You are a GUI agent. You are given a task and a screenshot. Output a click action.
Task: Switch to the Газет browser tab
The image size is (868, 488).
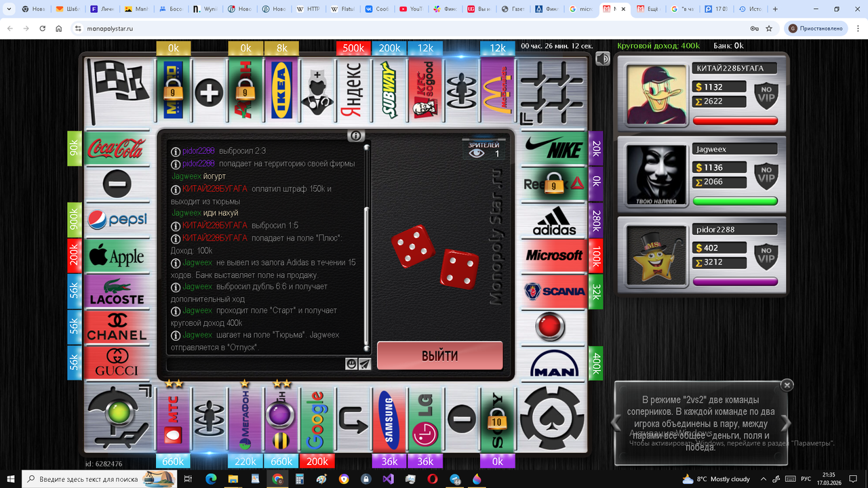(x=515, y=9)
